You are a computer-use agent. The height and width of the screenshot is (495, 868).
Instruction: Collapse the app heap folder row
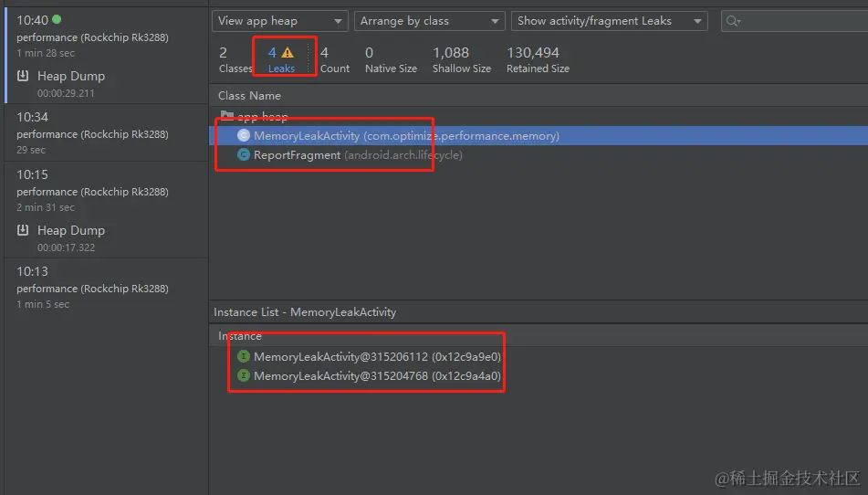[539, 116]
